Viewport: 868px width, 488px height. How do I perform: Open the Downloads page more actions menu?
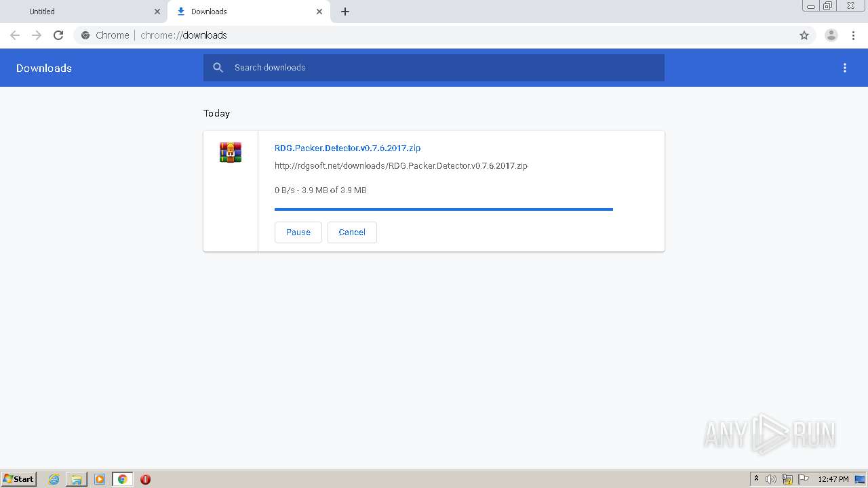point(845,68)
